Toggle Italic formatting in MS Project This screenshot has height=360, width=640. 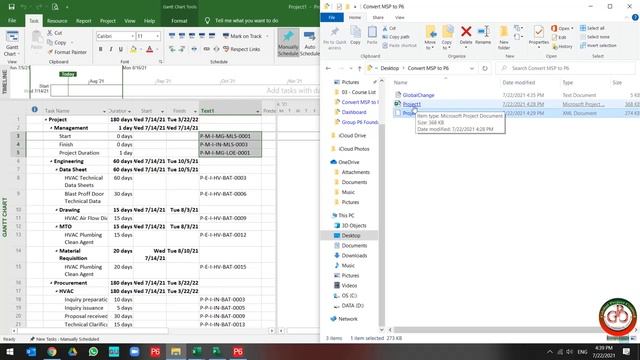[111, 49]
